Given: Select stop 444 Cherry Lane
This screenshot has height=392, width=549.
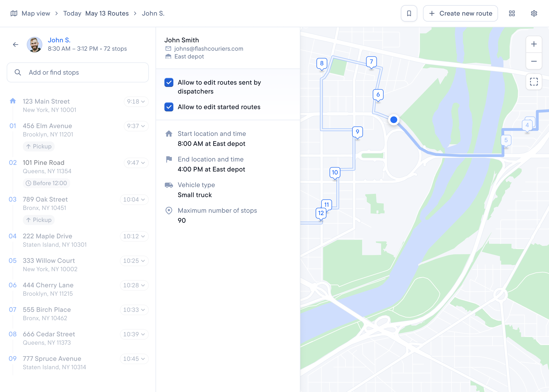Looking at the screenshot, I should pos(48,285).
